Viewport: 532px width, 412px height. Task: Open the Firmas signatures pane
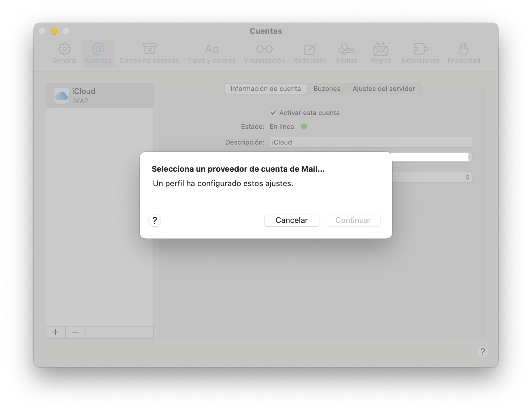click(x=347, y=53)
